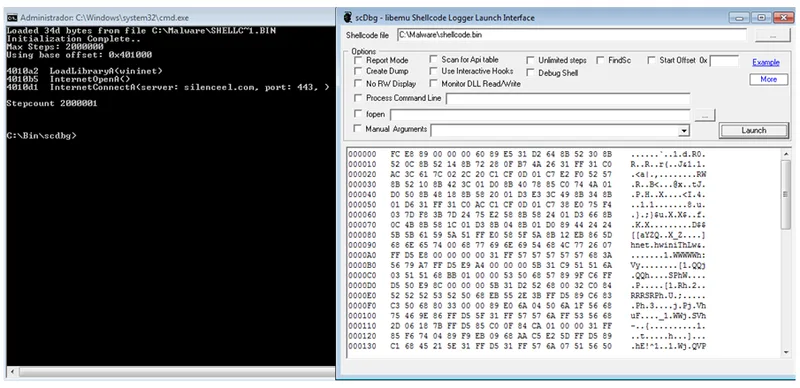800x388 pixels.
Task: Open the Example link
Action: [766, 62]
